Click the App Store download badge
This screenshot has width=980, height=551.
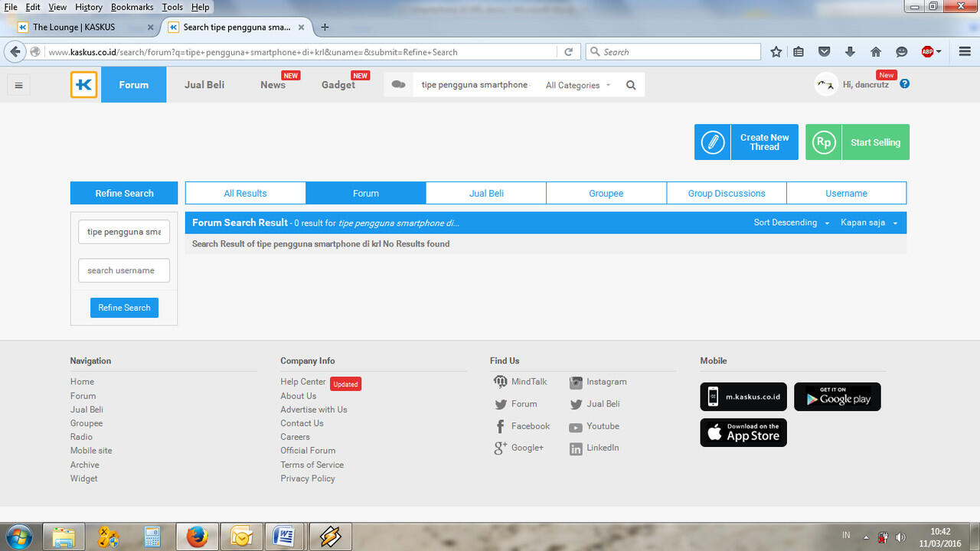pyautogui.click(x=743, y=432)
